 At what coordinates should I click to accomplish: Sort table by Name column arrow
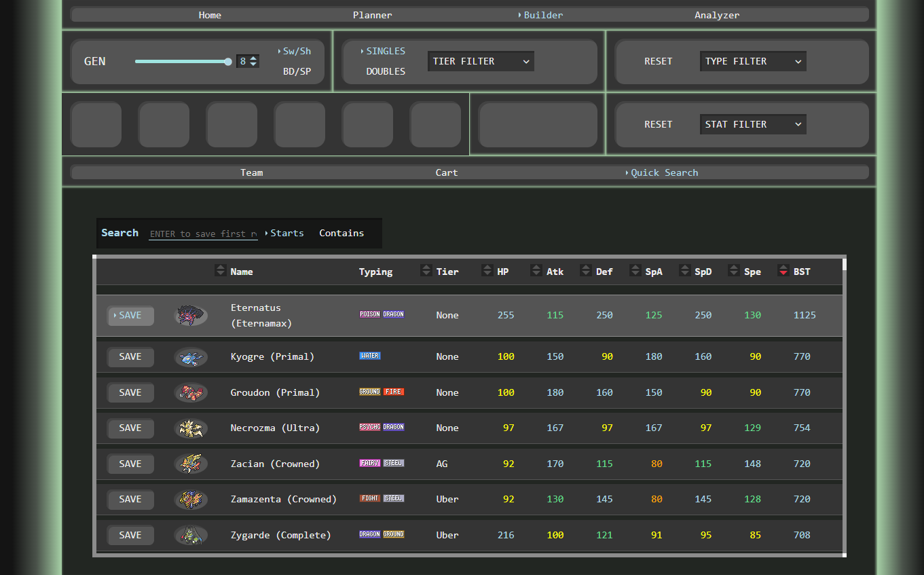coord(221,271)
